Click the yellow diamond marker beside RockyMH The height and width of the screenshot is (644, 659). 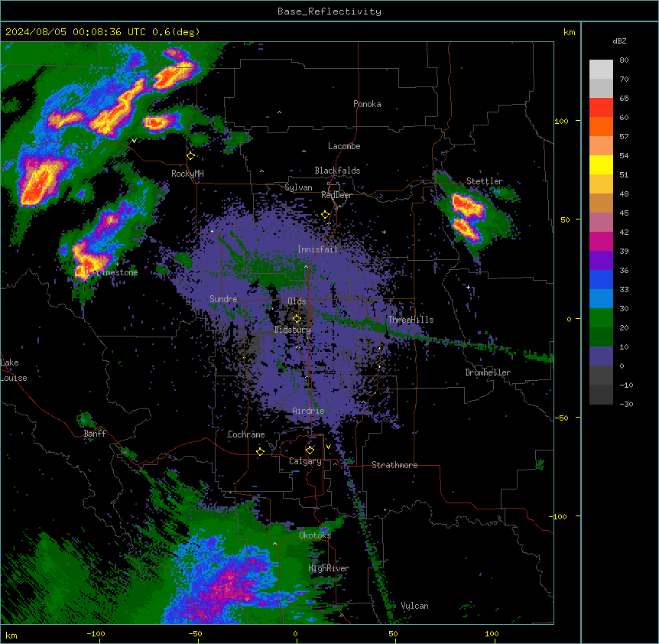click(x=191, y=156)
